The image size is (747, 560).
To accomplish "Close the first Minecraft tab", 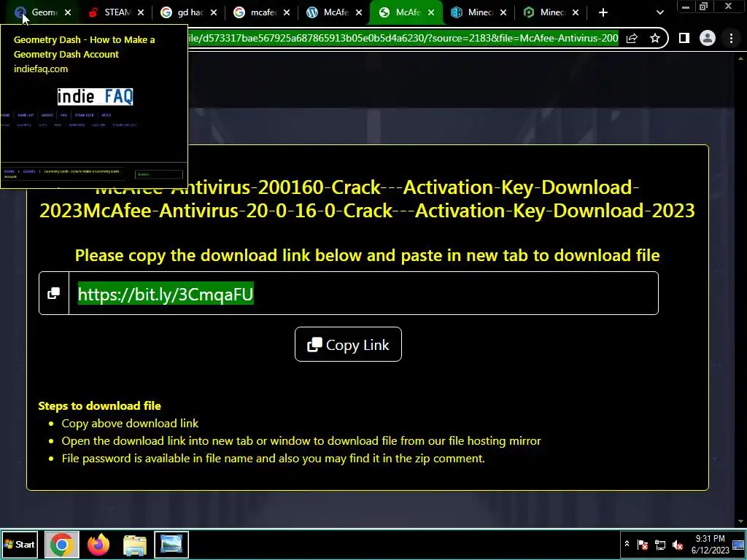I will 503,12.
